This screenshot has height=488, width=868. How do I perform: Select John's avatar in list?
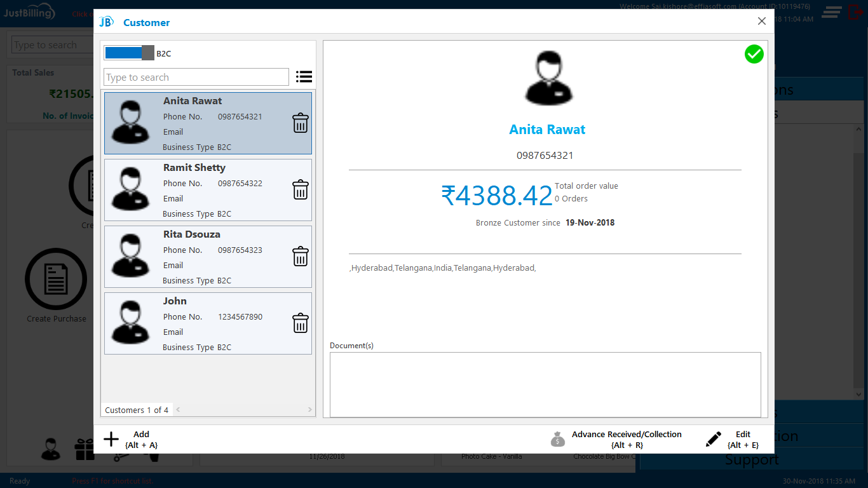coord(131,323)
